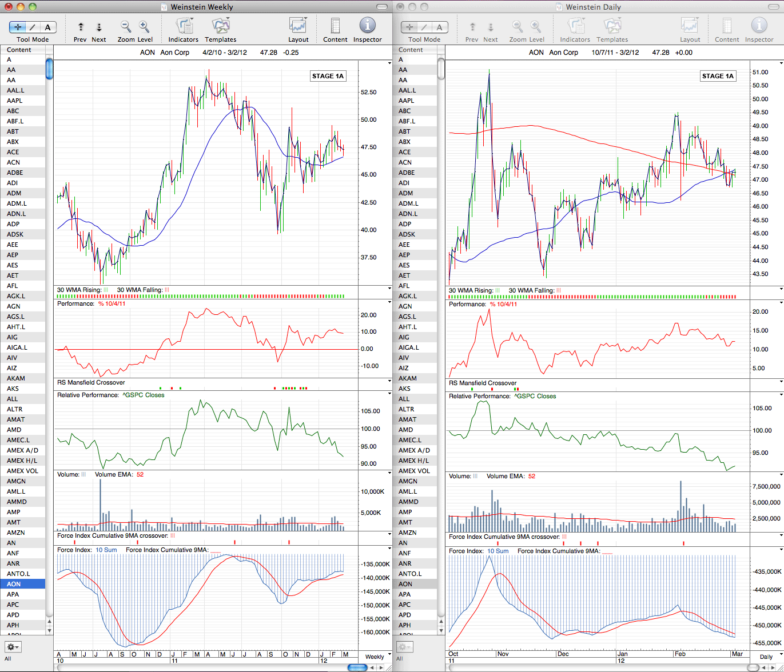This screenshot has height=672, width=784.
Task: Zoom out in Weinstein Daily toolbar
Action: [x=518, y=26]
